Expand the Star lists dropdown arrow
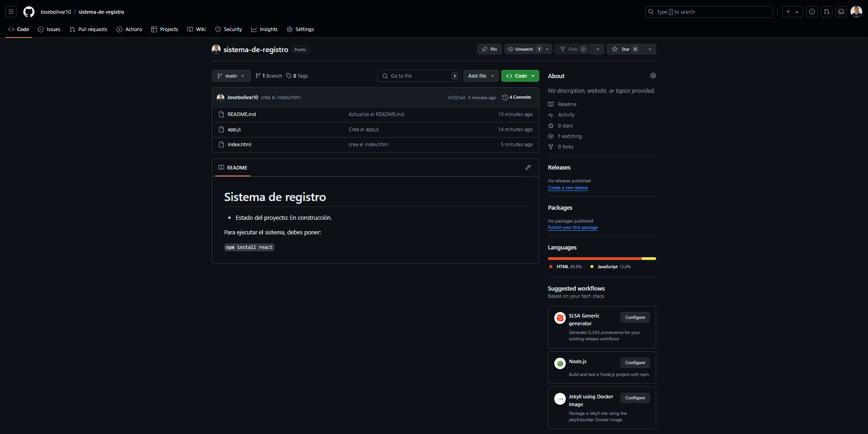The height and width of the screenshot is (434, 868). (x=650, y=49)
